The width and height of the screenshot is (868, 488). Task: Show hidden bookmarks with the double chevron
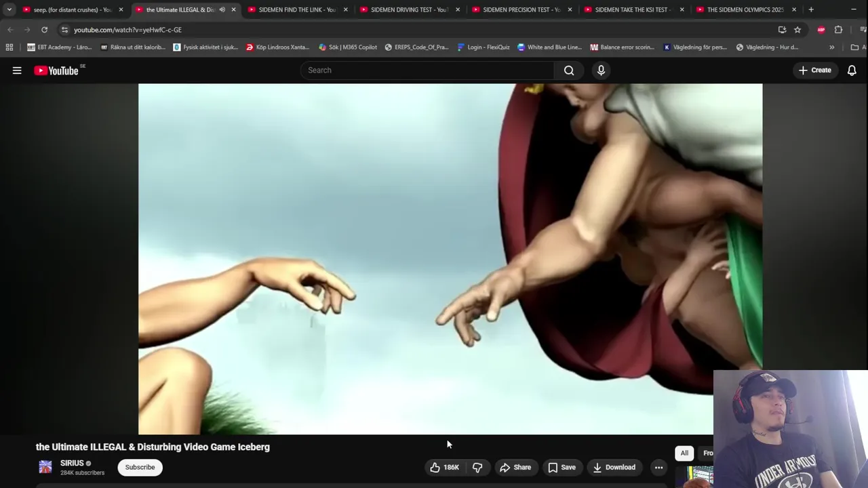coord(832,47)
